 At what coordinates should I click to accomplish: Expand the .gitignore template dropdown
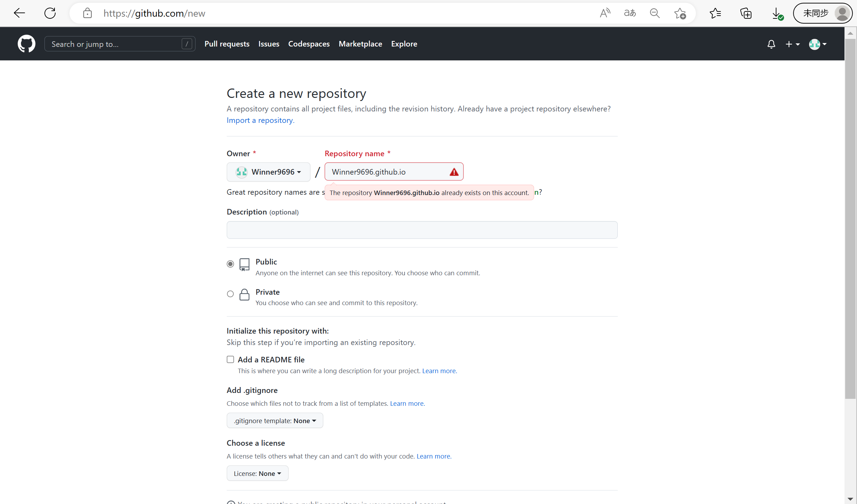[275, 420]
